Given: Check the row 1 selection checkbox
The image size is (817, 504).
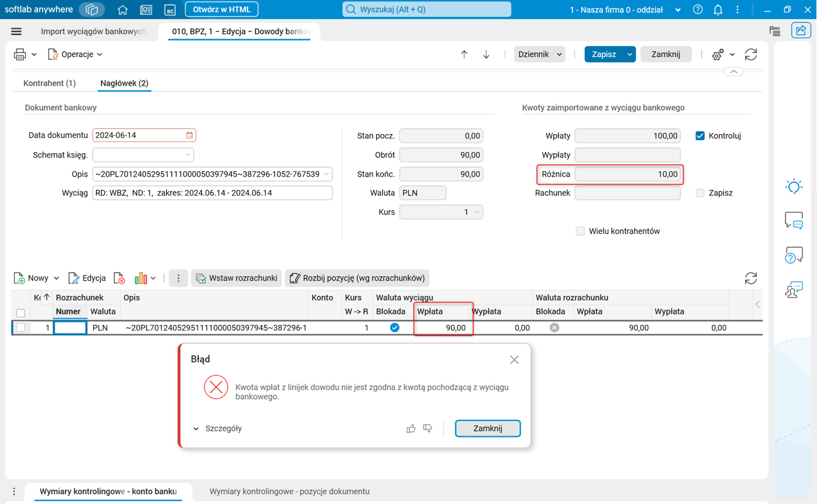Looking at the screenshot, I should point(20,328).
